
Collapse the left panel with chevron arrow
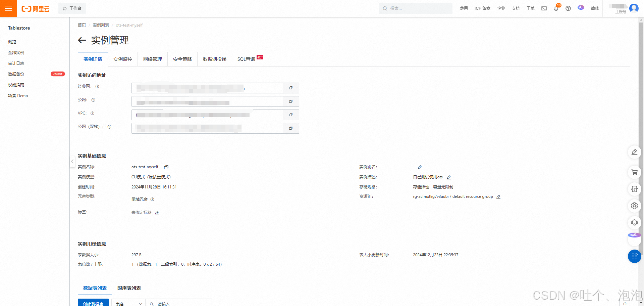pyautogui.click(x=72, y=162)
